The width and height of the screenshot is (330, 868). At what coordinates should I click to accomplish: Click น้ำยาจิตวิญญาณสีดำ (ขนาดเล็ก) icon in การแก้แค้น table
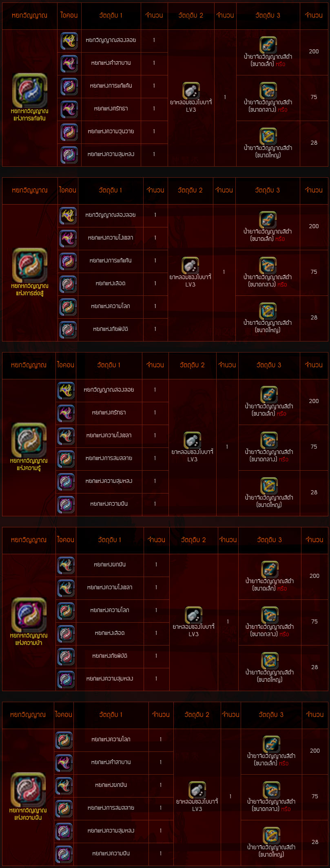coord(268,45)
